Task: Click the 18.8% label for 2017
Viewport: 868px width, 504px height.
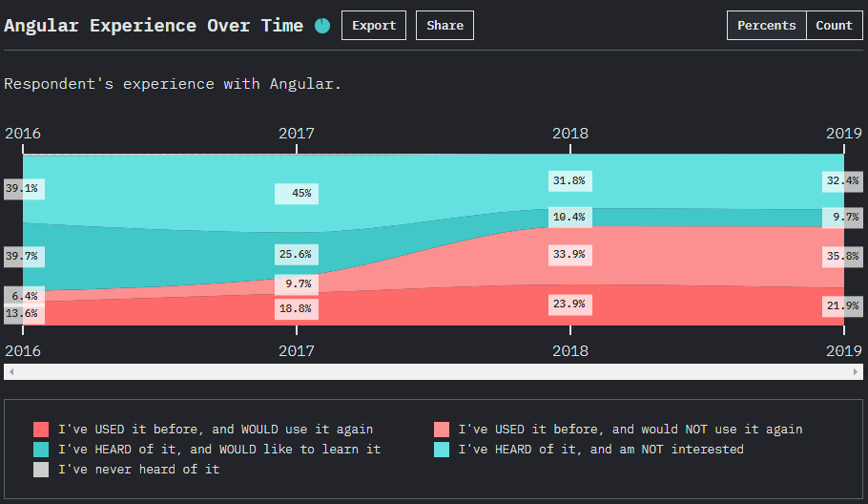Action: tap(297, 308)
